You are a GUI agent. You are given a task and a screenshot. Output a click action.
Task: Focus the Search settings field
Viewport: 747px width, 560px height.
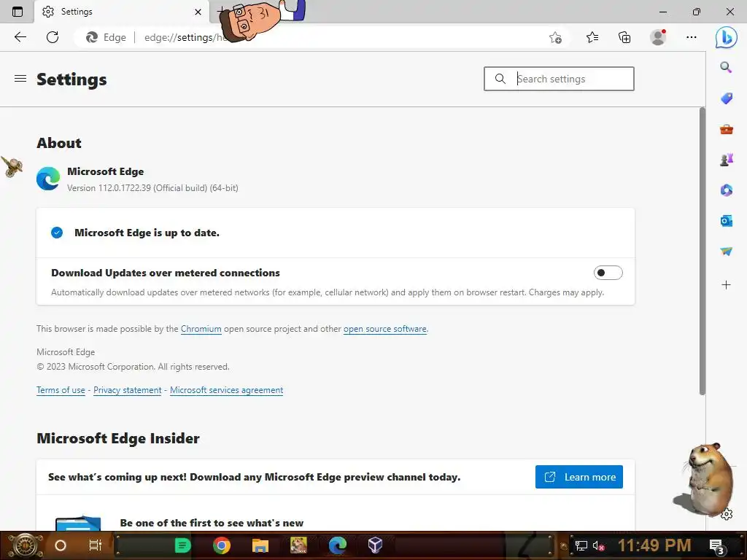point(559,79)
